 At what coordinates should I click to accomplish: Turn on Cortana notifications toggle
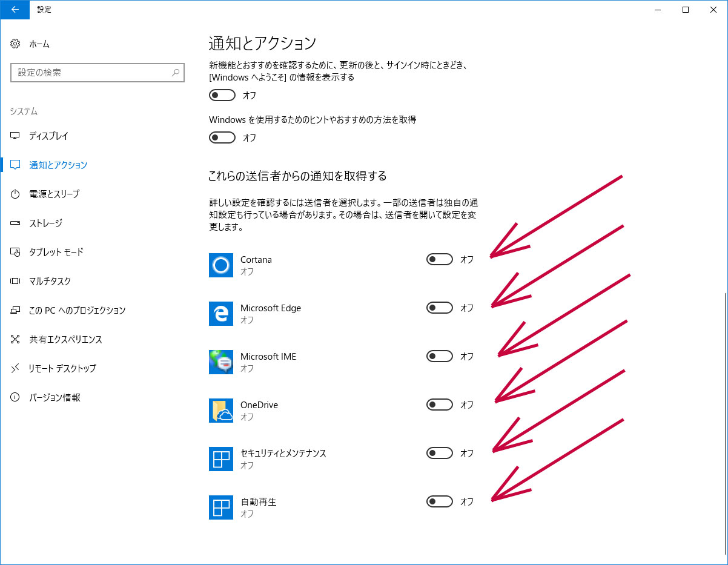(440, 259)
